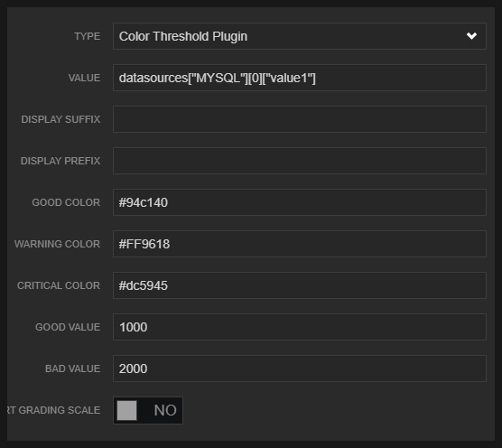Edit the Good Color field #94c140

300,202
